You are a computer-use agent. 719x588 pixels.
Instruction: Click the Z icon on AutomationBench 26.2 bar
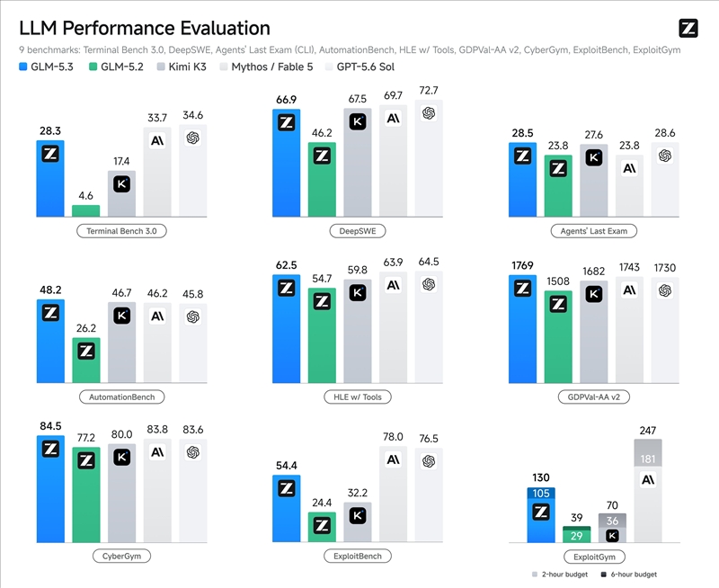86,352
